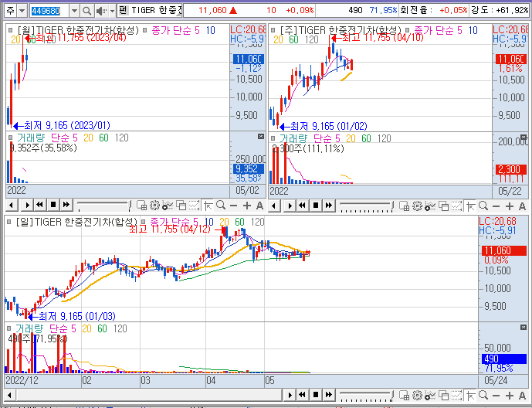Close the monthly volume sub-panel
Image resolution: width=532 pixels, height=408 pixels.
tap(260, 136)
